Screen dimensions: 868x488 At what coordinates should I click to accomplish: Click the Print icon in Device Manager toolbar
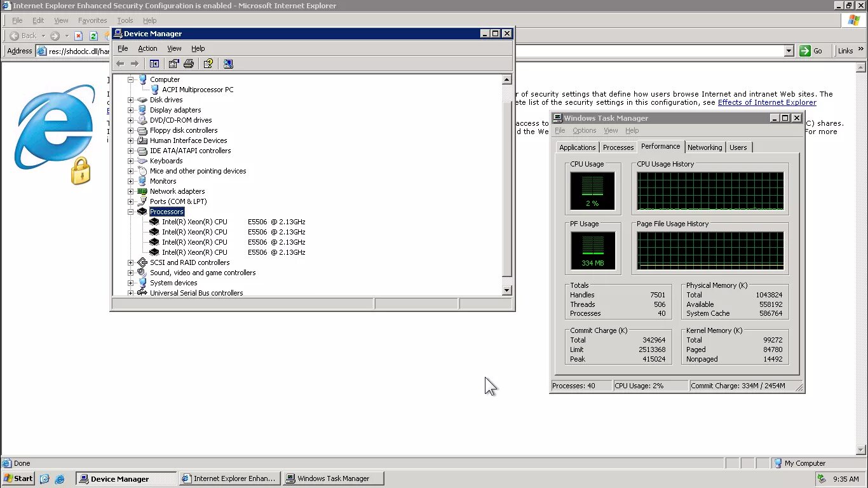coord(189,64)
